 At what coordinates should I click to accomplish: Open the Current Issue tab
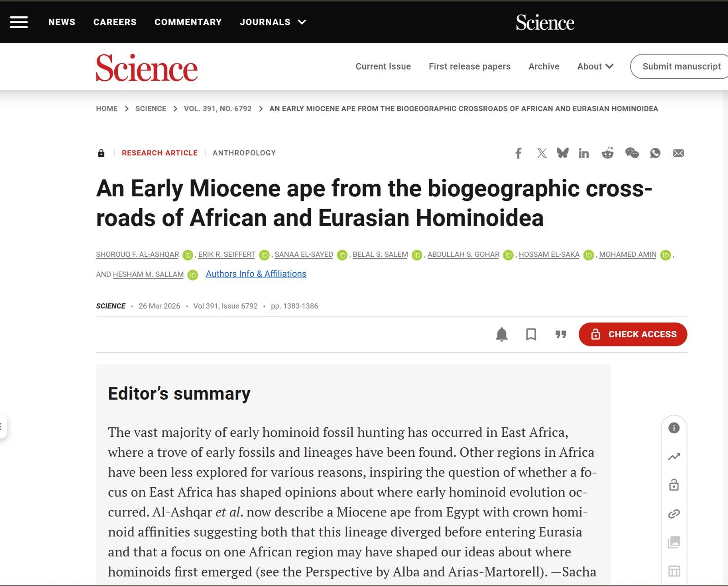click(x=383, y=66)
